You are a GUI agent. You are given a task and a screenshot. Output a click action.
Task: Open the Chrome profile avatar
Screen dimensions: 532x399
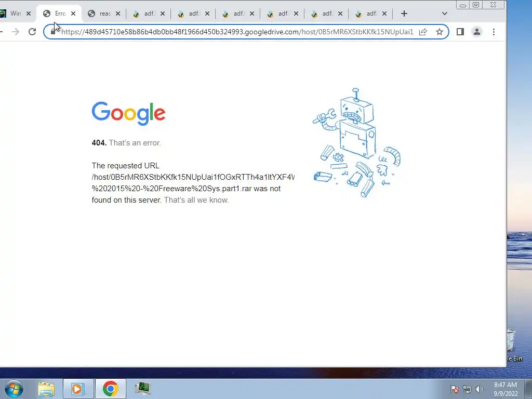tap(477, 32)
